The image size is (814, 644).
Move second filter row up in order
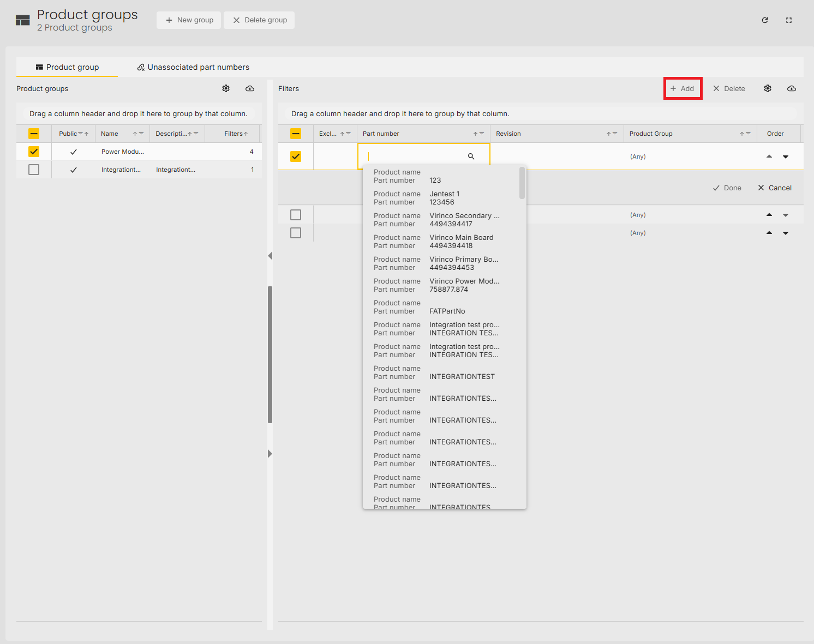click(x=769, y=215)
